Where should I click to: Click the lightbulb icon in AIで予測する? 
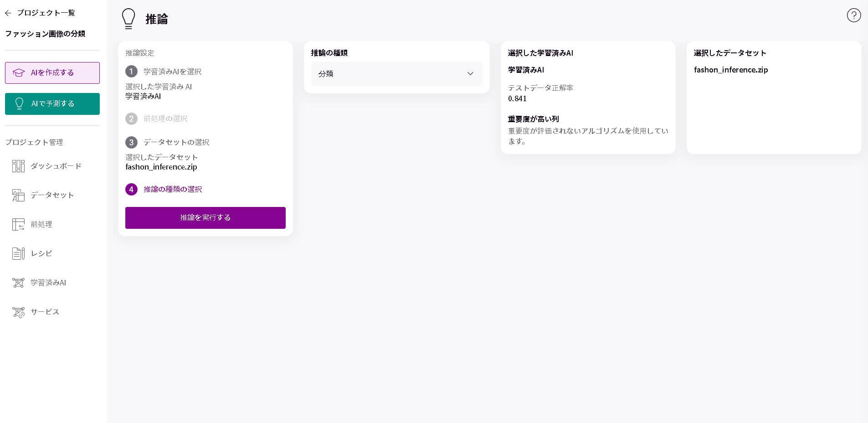coord(19,104)
